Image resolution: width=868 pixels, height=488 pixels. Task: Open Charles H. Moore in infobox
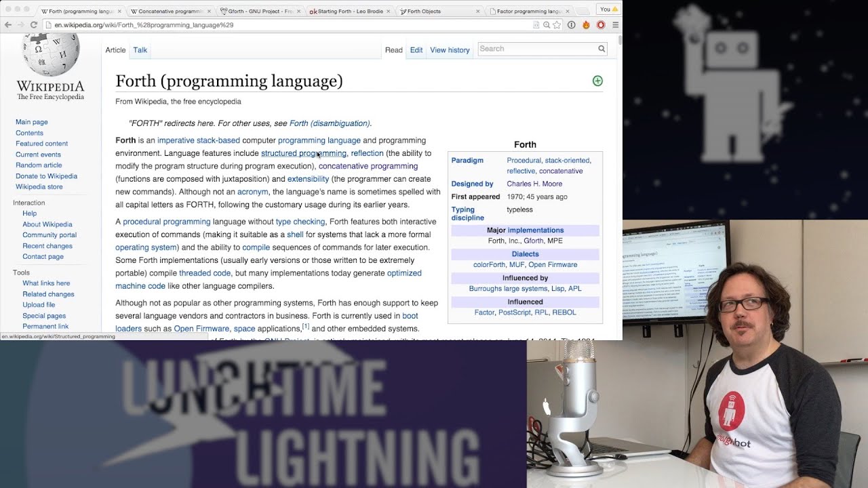(534, 184)
